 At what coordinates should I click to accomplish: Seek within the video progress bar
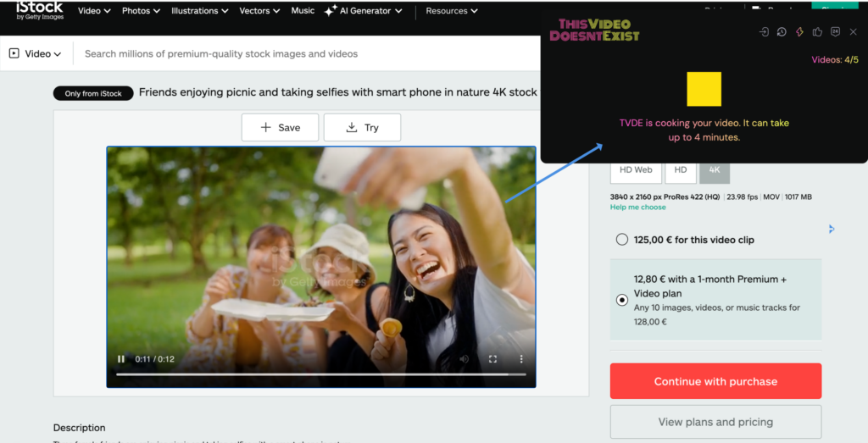(320, 374)
